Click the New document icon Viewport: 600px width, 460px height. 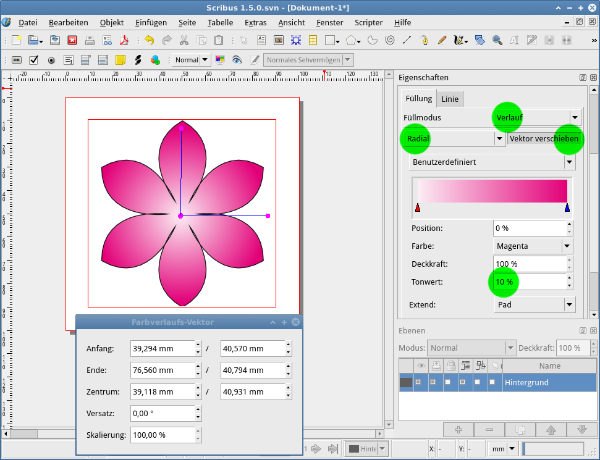click(14, 41)
